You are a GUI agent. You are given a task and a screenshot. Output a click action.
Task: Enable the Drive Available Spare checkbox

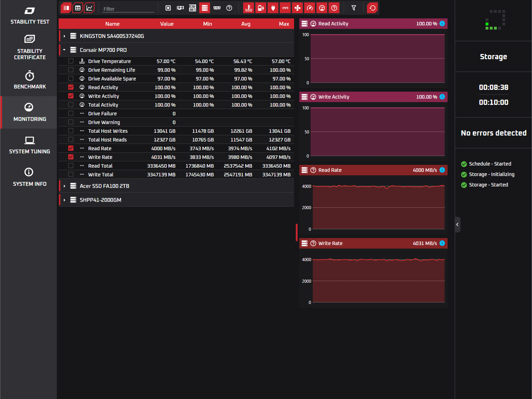(x=71, y=79)
